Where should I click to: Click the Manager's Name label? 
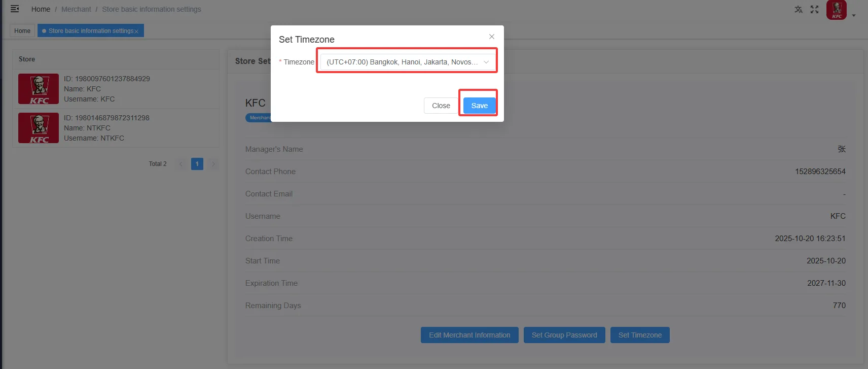[274, 149]
